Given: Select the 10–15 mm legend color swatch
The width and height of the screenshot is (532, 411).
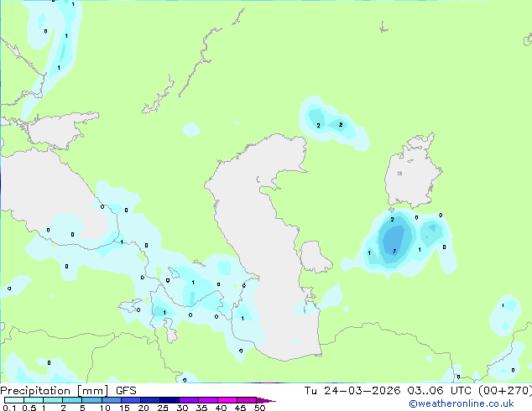Looking at the screenshot, I should pyautogui.click(x=111, y=400).
